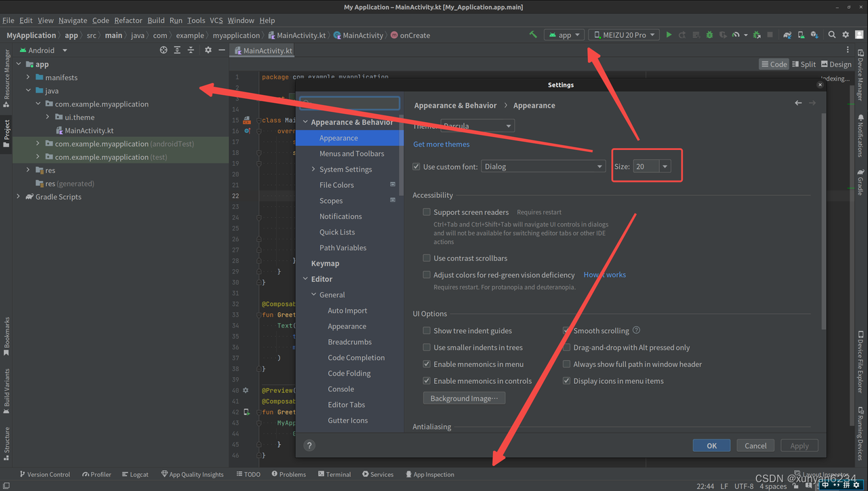Click the settings search input field
Screen dimensions: 868x491
[350, 103]
